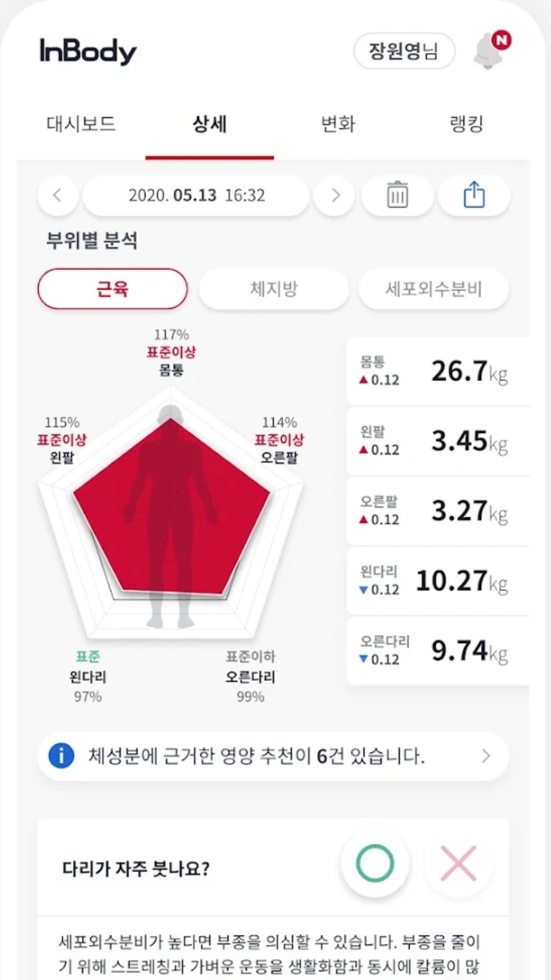
Task: Tap the share export icon
Action: pyautogui.click(x=474, y=195)
